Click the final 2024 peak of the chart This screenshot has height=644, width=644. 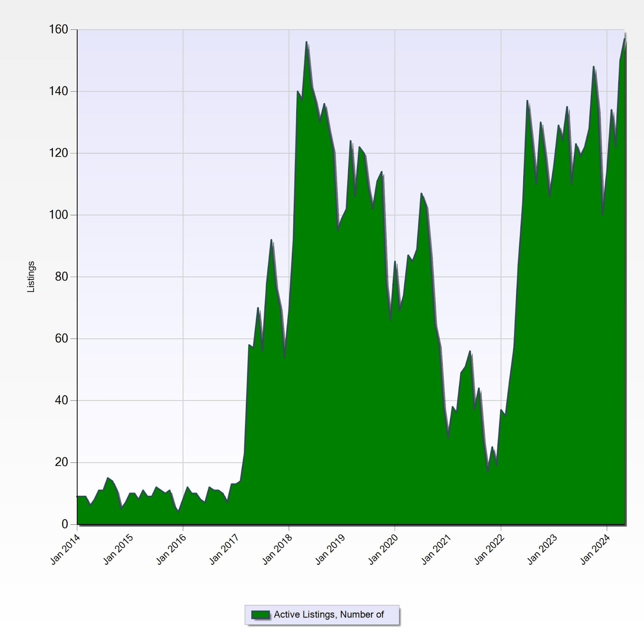[624, 39]
